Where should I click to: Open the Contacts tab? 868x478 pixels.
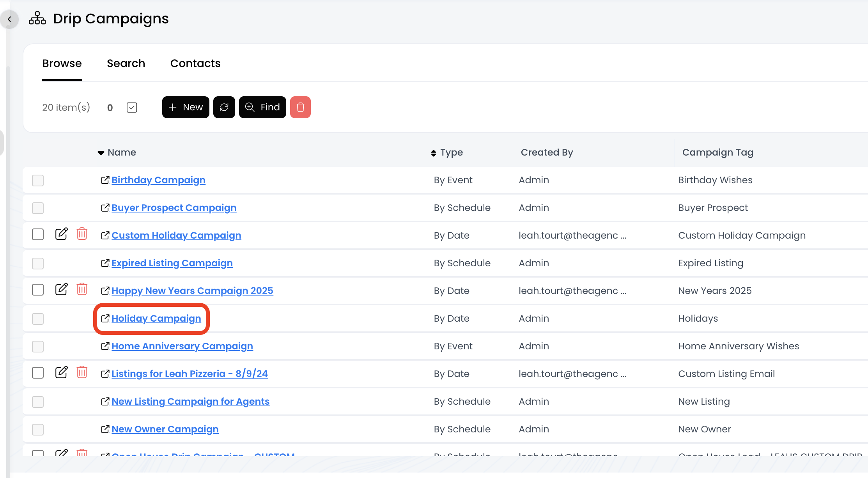[x=195, y=63]
